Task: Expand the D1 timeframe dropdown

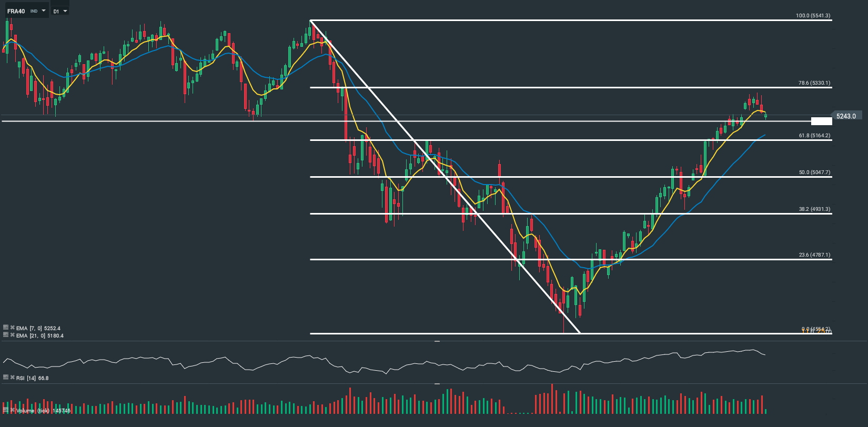Action: (65, 11)
